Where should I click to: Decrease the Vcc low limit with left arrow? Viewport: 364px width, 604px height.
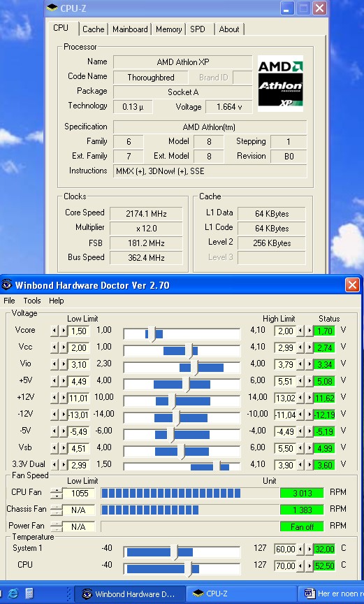[54, 348]
